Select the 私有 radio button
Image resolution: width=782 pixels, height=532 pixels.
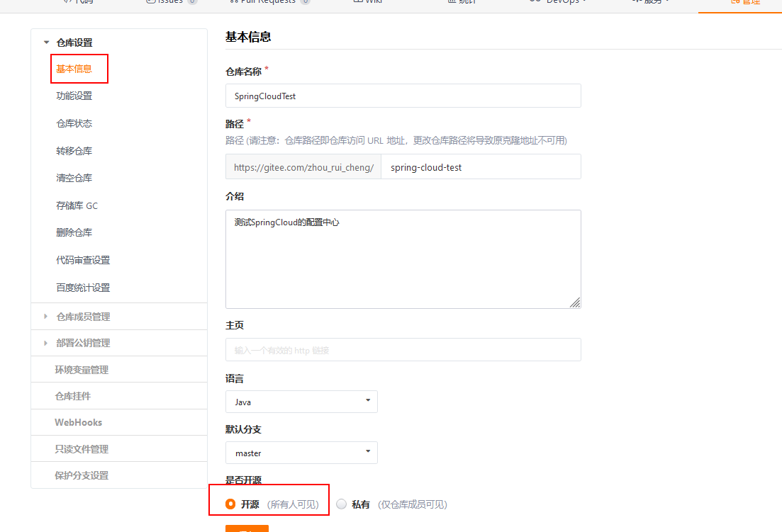tap(341, 504)
